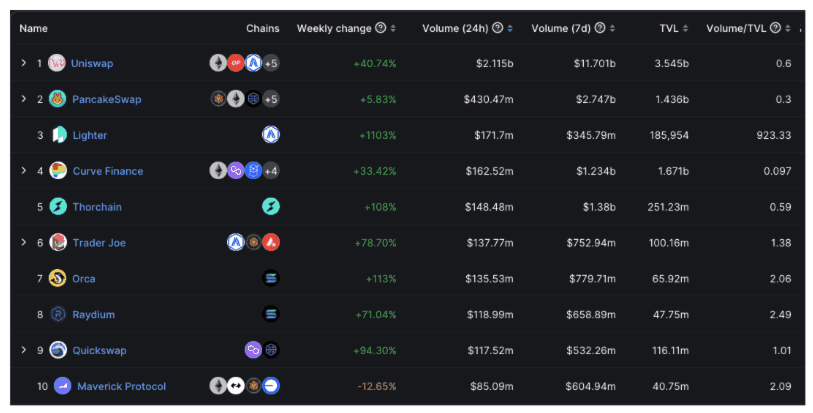Click the help icon beside Weekly change
The image size is (813, 413).
[380, 28]
